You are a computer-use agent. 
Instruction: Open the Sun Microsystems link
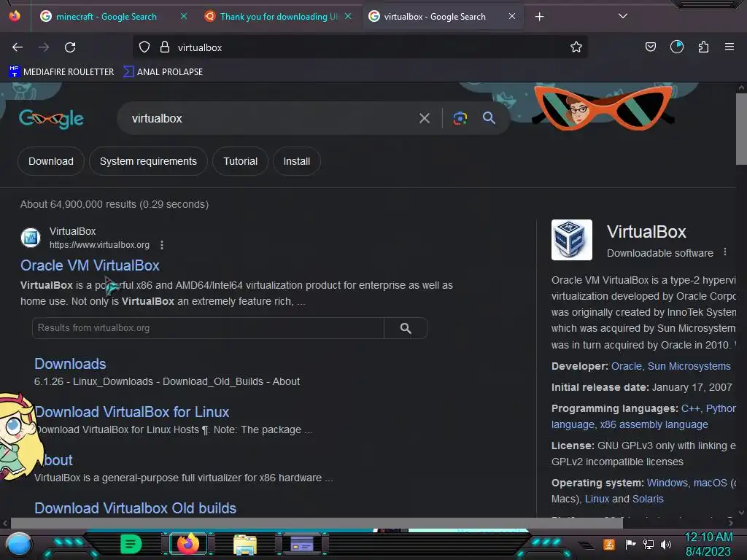[x=689, y=366]
